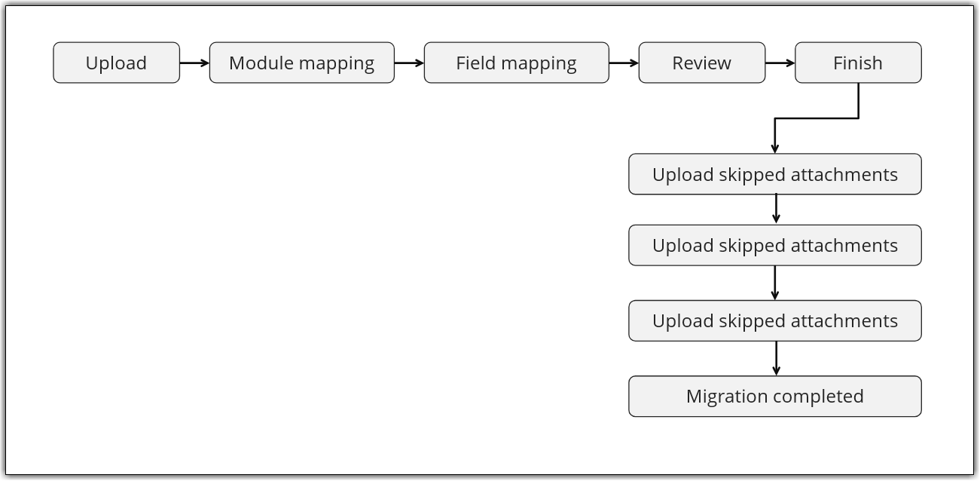Click the arrow connecting Review to Finish
The image size is (980, 481).
point(779,63)
